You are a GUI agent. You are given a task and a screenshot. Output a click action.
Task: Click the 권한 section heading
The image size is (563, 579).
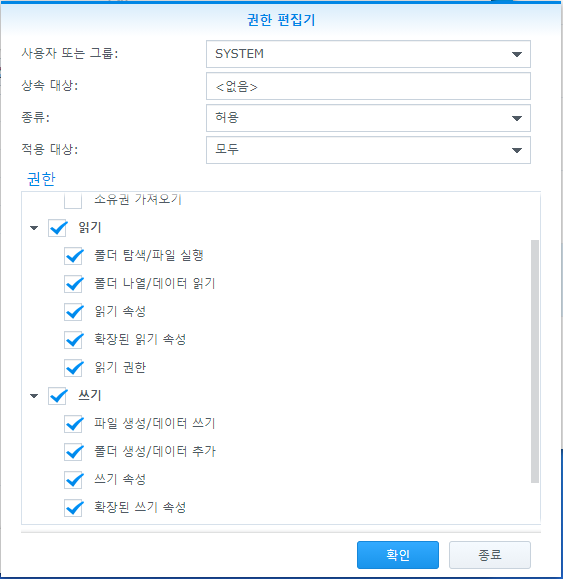[41, 179]
